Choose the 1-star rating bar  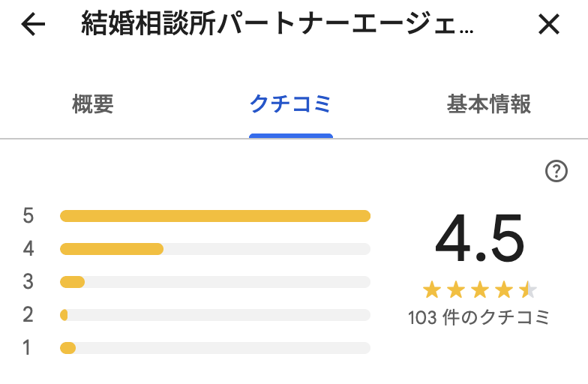[215, 348]
